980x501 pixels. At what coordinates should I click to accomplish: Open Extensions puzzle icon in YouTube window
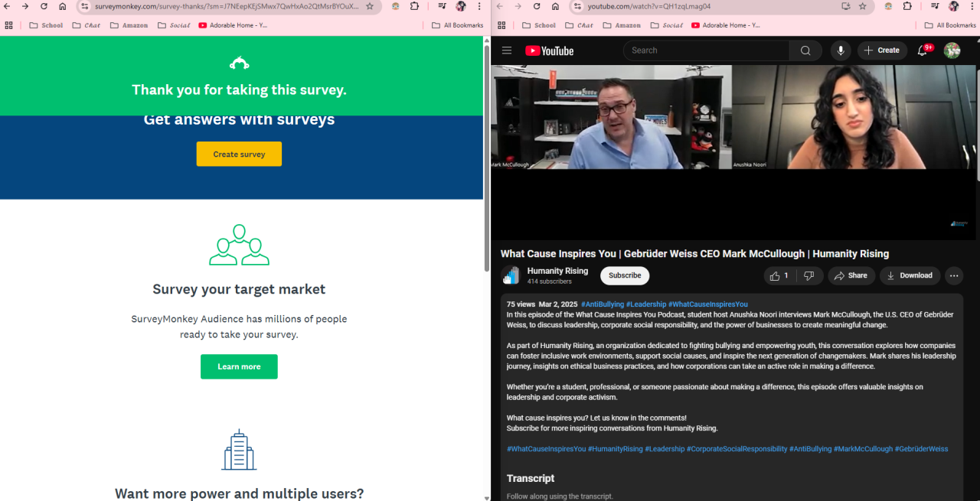point(907,6)
